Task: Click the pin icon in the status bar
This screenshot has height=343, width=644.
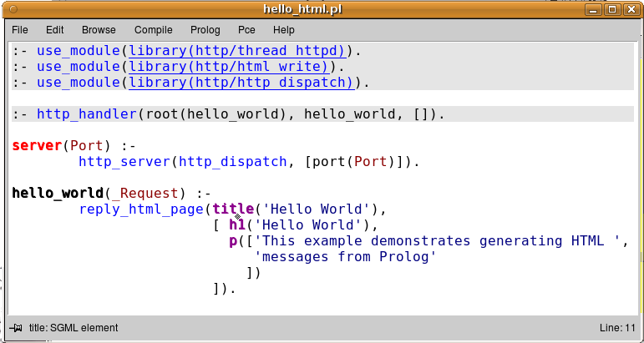Action: [17, 328]
